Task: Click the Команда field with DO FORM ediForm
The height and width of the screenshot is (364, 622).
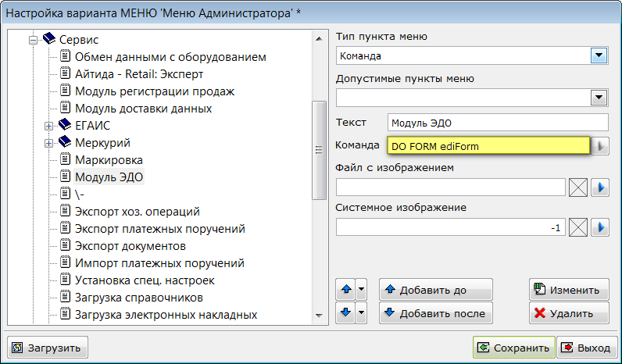Action: [x=488, y=146]
